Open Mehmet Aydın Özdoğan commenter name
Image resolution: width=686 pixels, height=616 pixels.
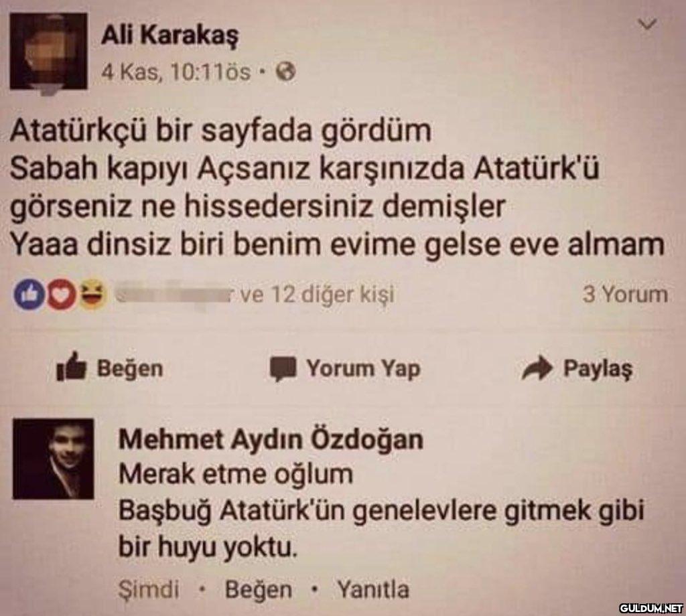pos(271,439)
